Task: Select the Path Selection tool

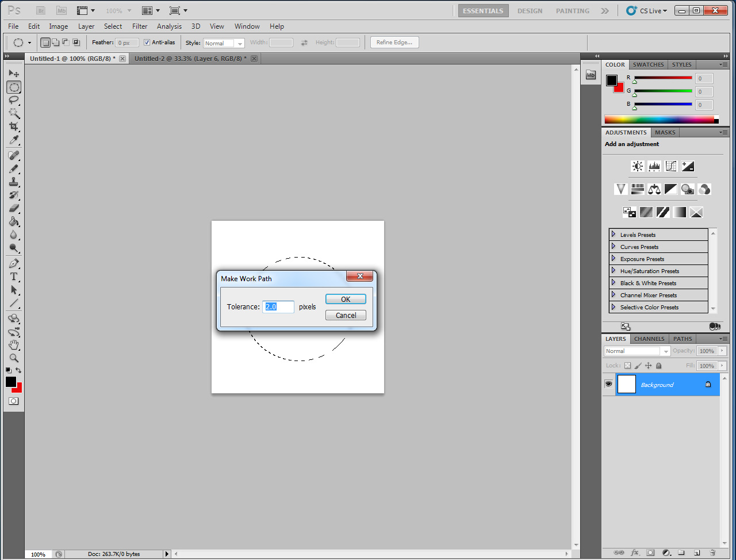Action: [14, 290]
